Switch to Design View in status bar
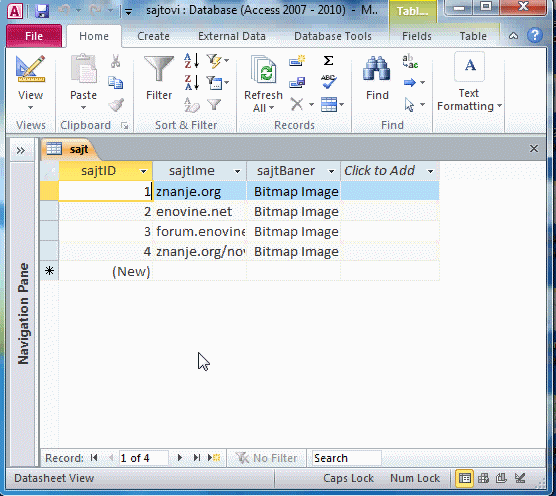The height and width of the screenshot is (496, 556). click(520, 478)
